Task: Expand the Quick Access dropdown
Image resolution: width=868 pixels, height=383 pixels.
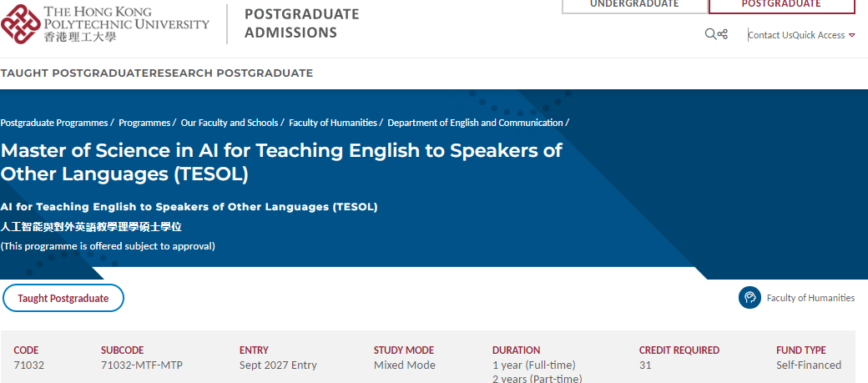Action: click(x=824, y=35)
